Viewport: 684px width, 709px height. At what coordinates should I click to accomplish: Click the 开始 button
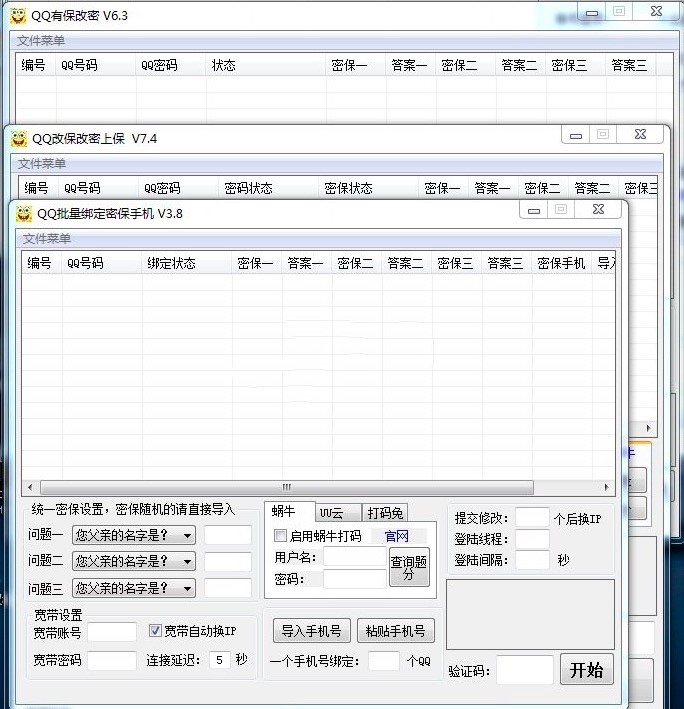tap(587, 669)
